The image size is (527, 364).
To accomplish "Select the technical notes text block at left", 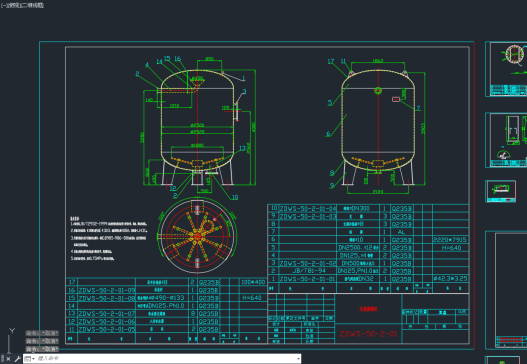I will [108, 238].
